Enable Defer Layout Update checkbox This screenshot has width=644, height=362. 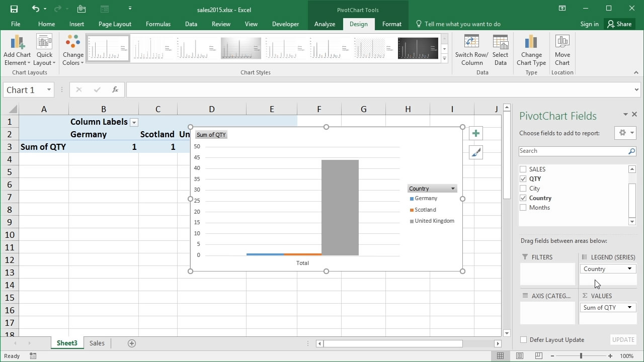(x=523, y=340)
